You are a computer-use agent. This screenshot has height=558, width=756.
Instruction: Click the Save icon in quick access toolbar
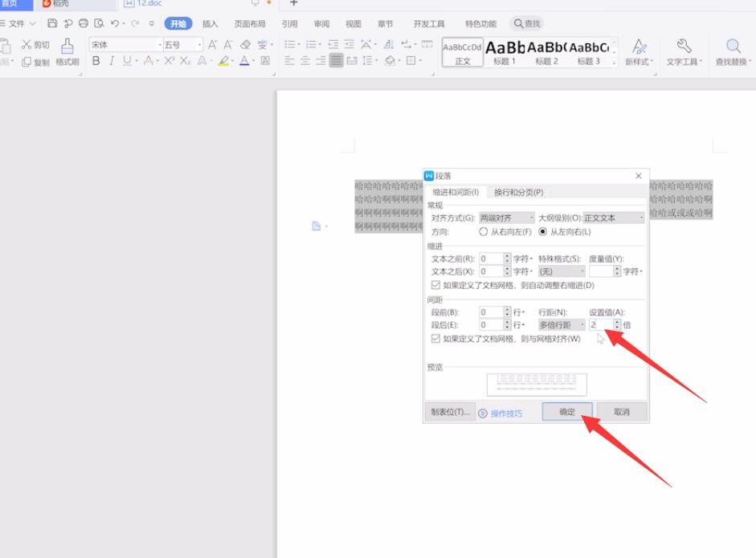click(52, 23)
